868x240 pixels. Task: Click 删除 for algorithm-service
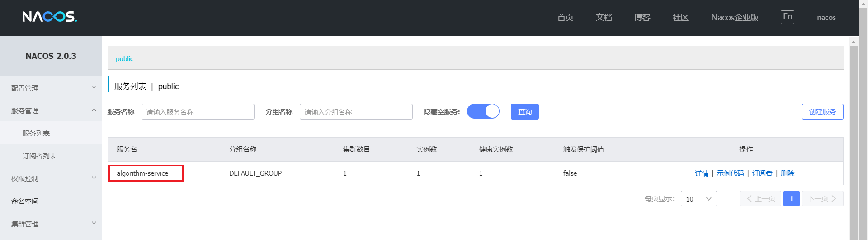tap(788, 173)
